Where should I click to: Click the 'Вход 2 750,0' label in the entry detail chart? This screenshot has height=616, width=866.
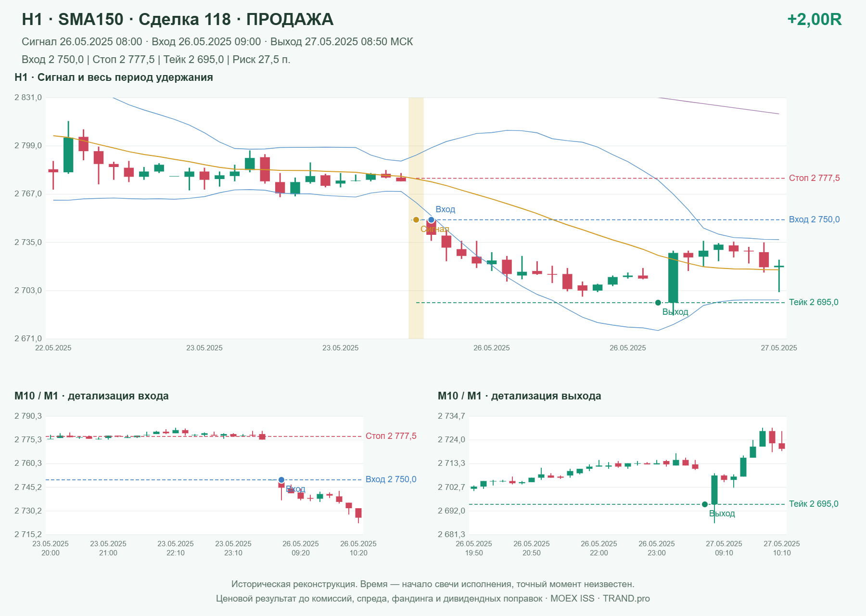(391, 479)
